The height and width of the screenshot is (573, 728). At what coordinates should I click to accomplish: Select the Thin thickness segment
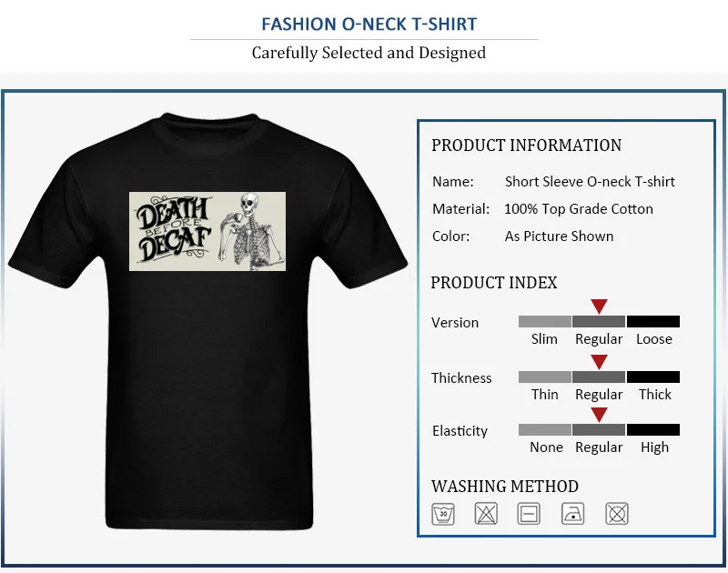(x=544, y=377)
